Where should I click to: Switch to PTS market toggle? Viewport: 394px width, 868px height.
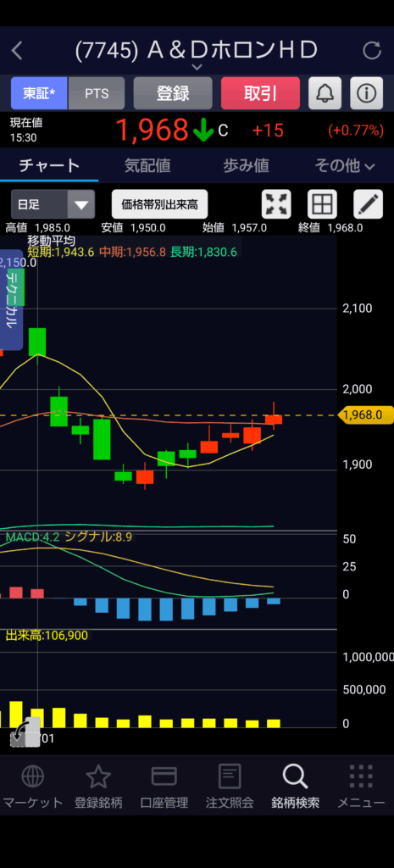coord(97,93)
